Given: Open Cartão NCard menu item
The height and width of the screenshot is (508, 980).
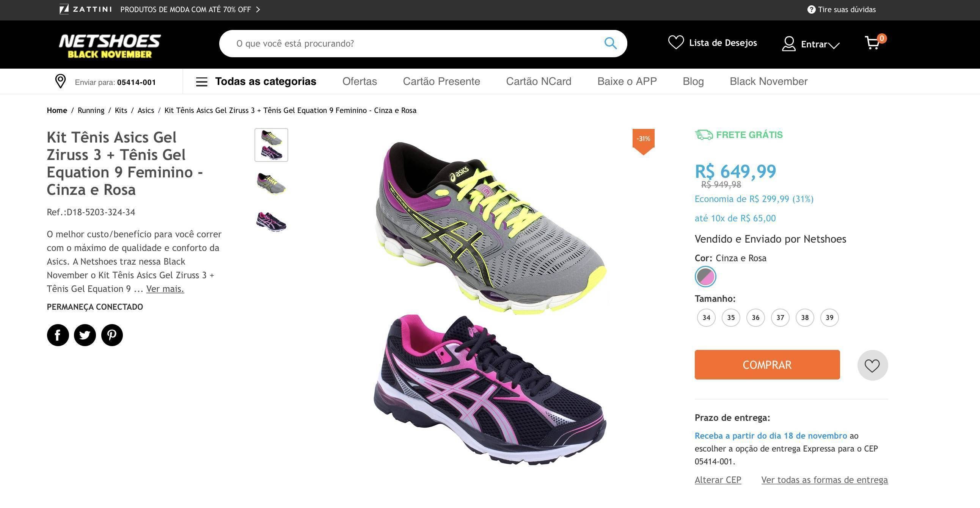Looking at the screenshot, I should click(539, 82).
